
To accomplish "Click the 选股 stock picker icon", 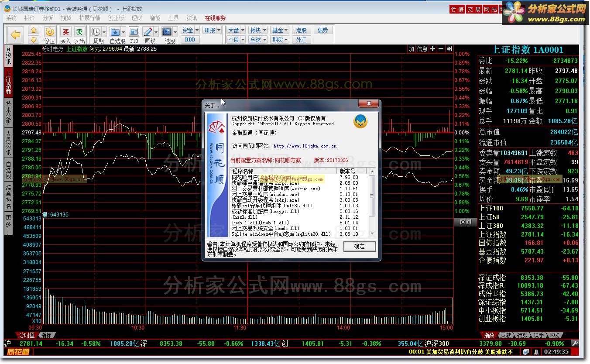I will point(167,32).
